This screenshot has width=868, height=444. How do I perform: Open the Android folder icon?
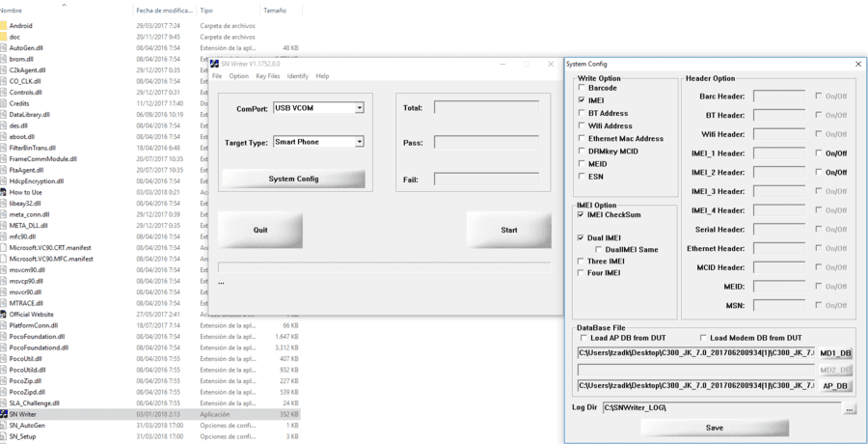tap(3, 25)
